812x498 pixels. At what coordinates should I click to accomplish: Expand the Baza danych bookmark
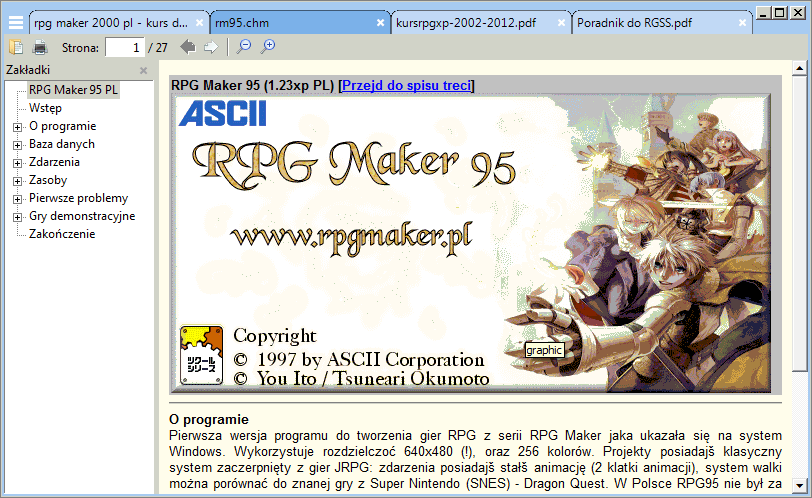point(18,145)
